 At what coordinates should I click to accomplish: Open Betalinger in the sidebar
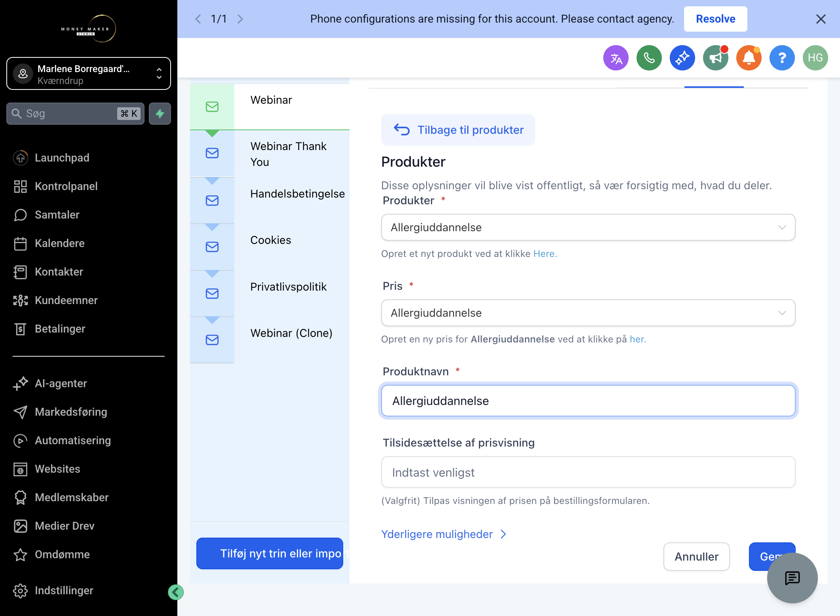pos(49,329)
